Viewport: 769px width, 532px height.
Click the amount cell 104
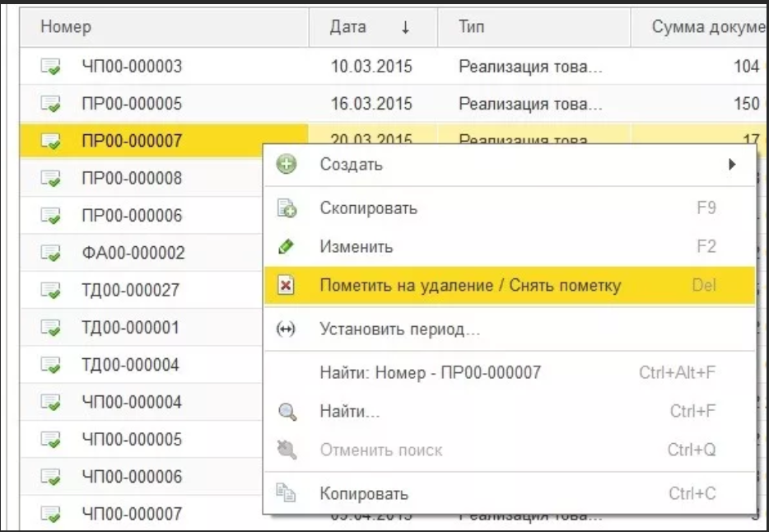pyautogui.click(x=746, y=66)
